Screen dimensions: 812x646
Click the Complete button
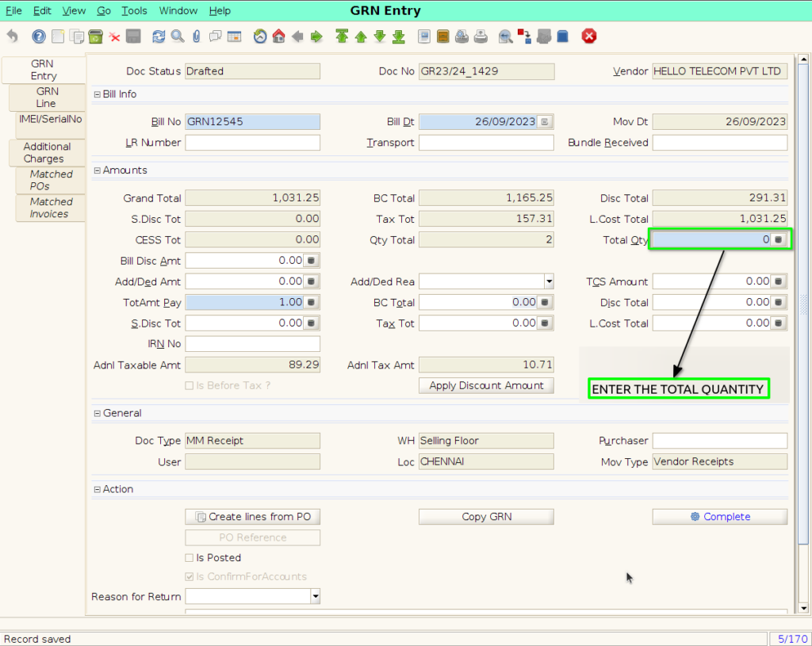[x=720, y=517]
